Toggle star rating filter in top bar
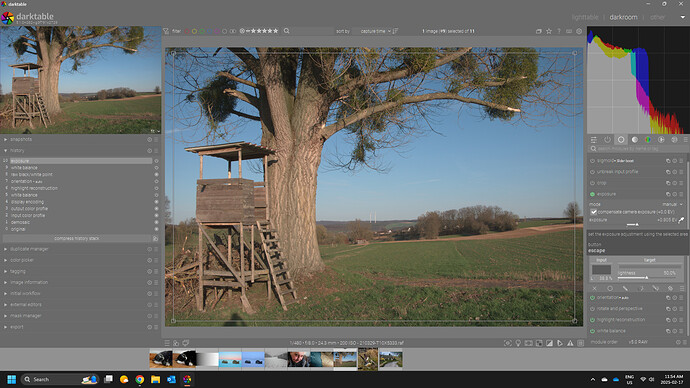The height and width of the screenshot is (388, 690). point(262,31)
